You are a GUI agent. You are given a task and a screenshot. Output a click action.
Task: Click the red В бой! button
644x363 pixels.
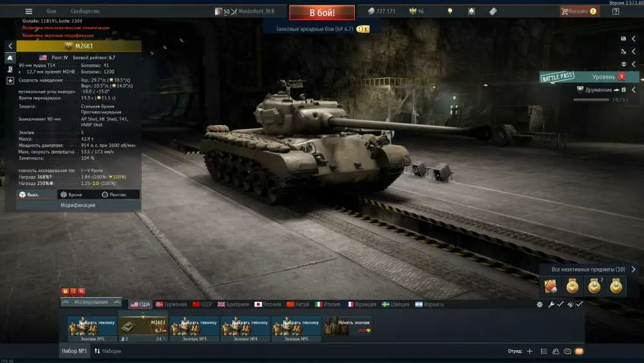point(322,13)
